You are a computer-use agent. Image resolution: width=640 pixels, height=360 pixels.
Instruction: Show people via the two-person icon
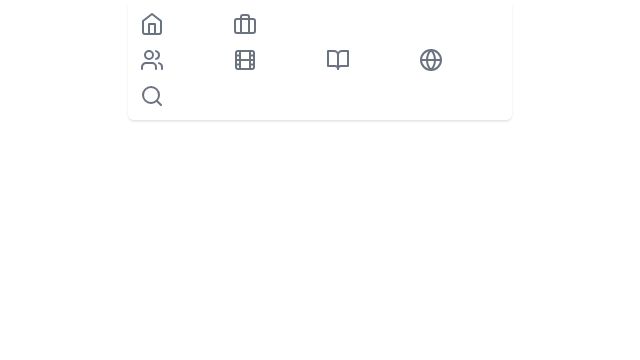tap(152, 60)
